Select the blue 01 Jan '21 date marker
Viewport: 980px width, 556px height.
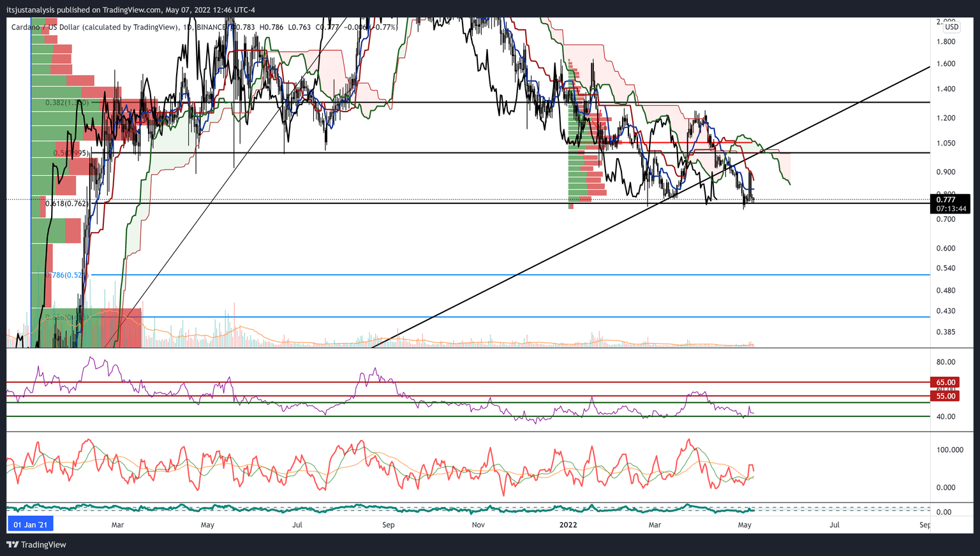click(30, 525)
